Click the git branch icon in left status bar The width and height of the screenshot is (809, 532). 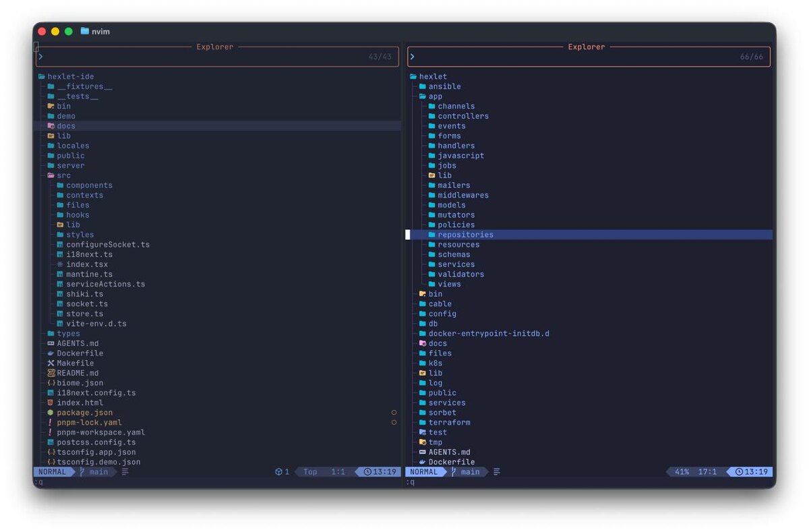coord(82,472)
